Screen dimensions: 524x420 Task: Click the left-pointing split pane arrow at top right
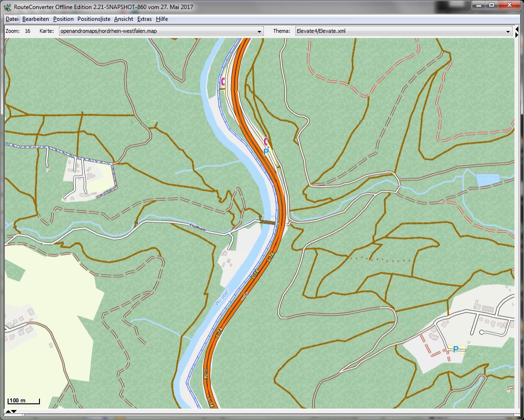click(517, 29)
